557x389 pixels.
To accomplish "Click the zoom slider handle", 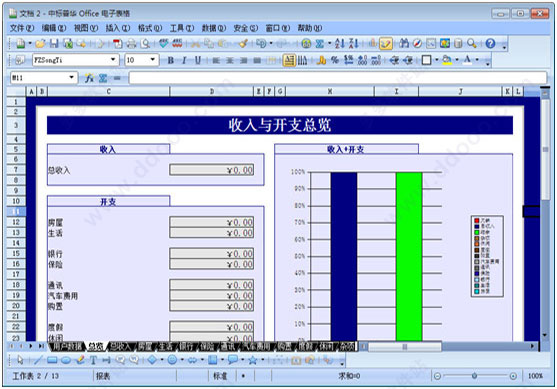I will 474,376.
